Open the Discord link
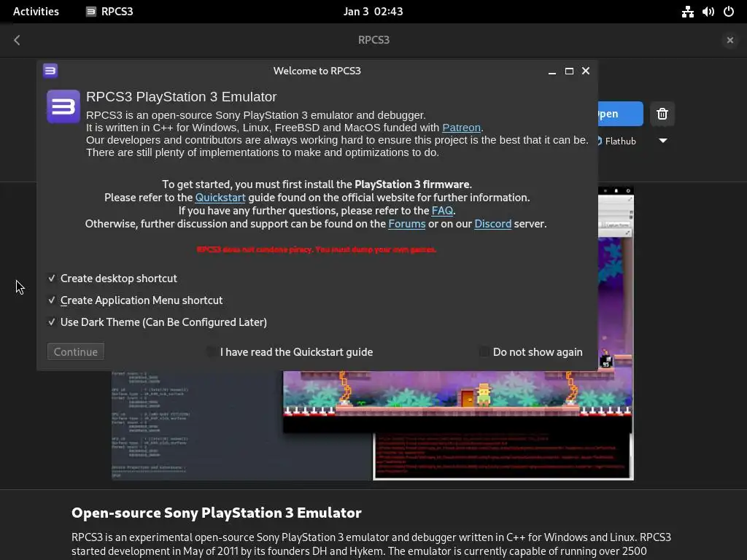The image size is (747, 560). point(492,224)
